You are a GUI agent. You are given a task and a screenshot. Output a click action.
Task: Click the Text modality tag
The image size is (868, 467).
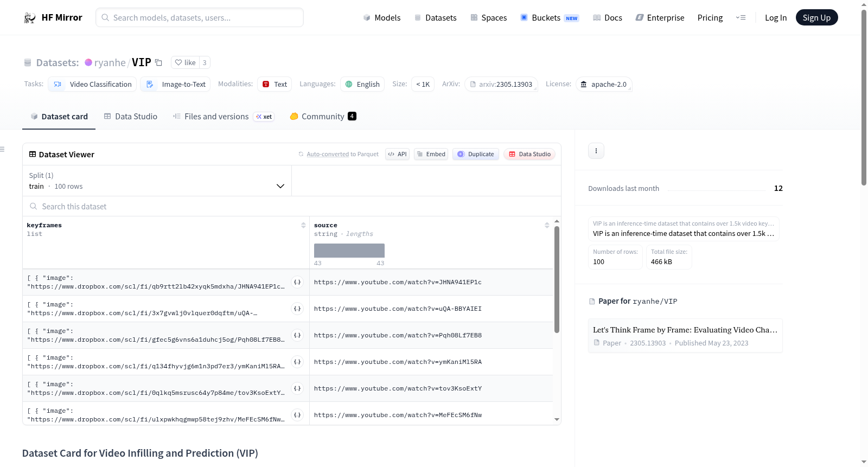(x=275, y=84)
